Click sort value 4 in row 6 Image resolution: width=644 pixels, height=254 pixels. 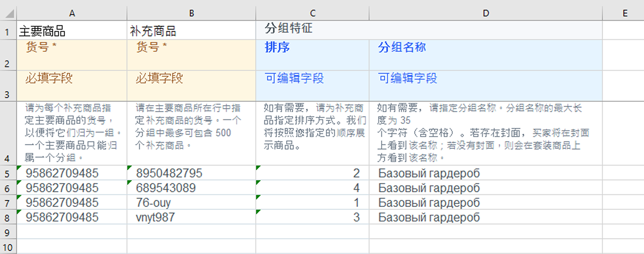[356, 188]
